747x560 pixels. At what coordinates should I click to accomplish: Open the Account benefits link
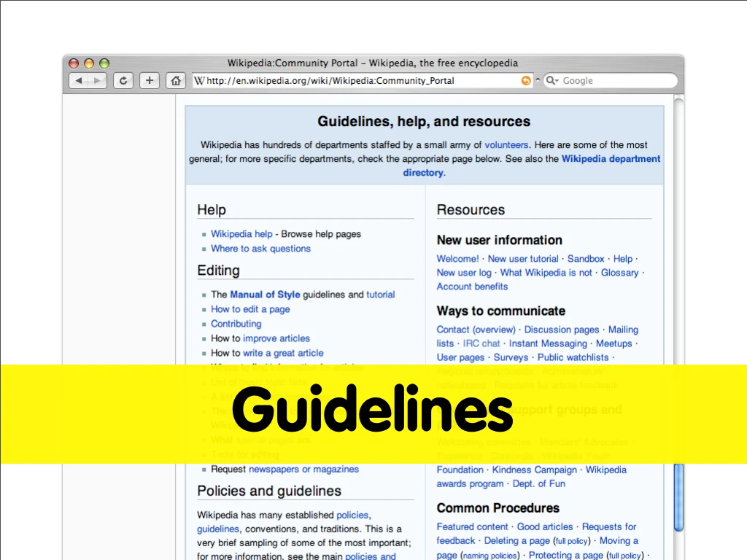472,286
